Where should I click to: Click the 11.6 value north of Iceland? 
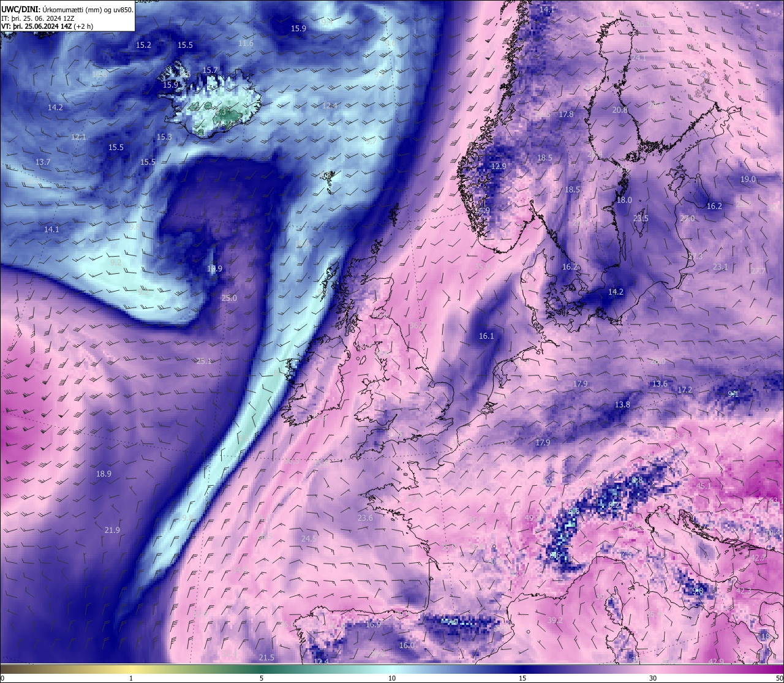click(246, 43)
